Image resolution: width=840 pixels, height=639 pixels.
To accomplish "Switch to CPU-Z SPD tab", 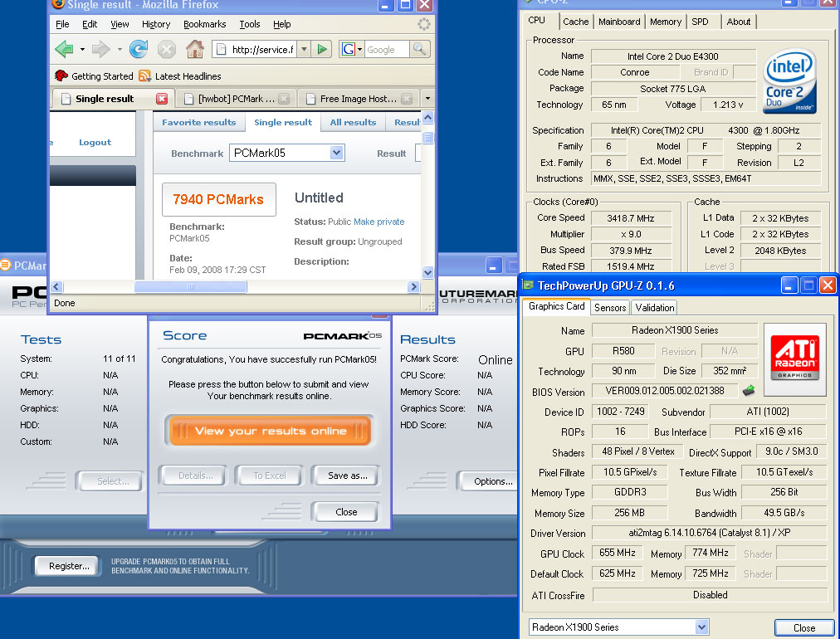I will tap(700, 22).
